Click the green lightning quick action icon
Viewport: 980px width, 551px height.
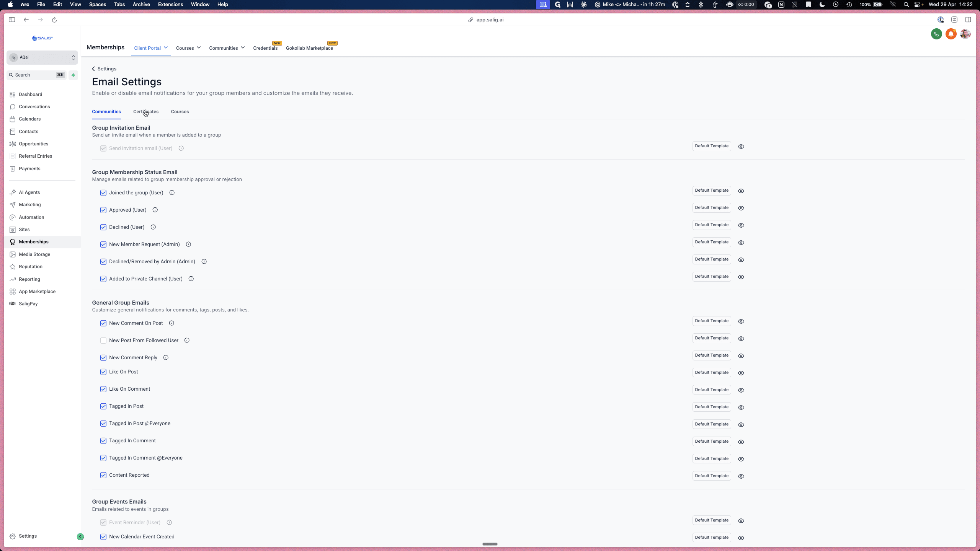[73, 75]
